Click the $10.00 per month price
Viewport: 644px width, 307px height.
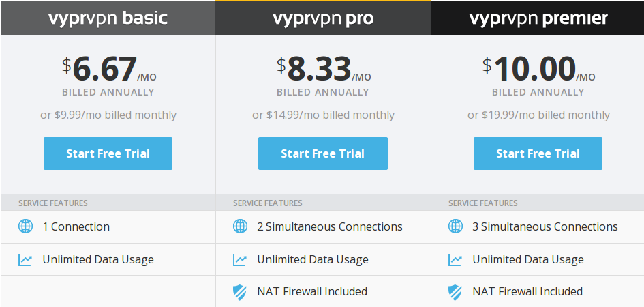[538, 69]
